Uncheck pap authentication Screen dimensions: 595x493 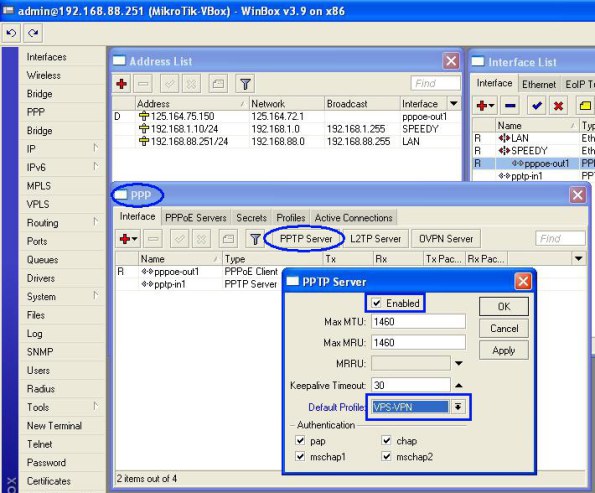pyautogui.click(x=300, y=441)
